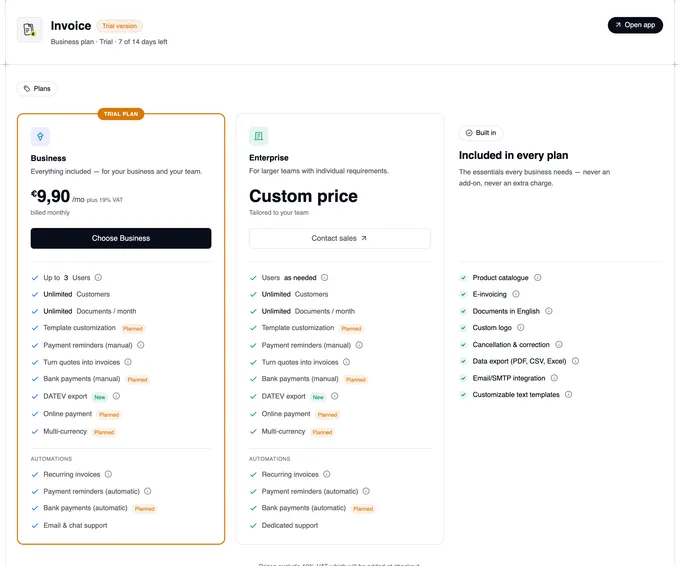Click the Business plan heading
The image size is (680, 566).
tap(49, 158)
